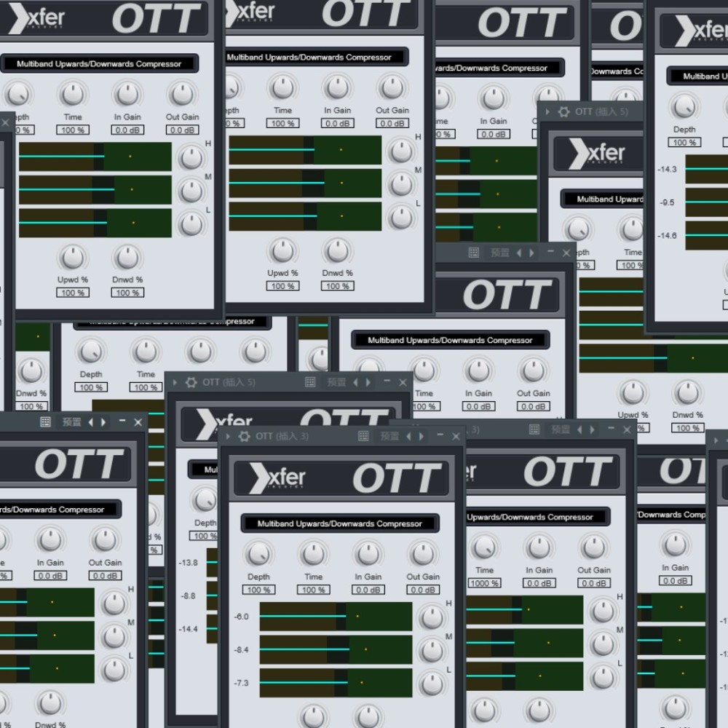Screen dimensions: 728x728
Task: Click In Gain 0.0 dB field in OTT (插入 3)
Action: click(x=368, y=590)
